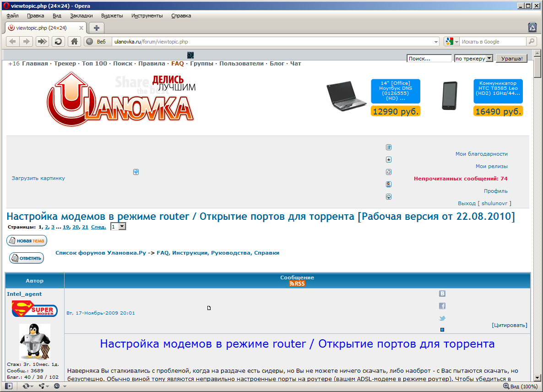Close the viewtopic.php tab

click(81, 27)
